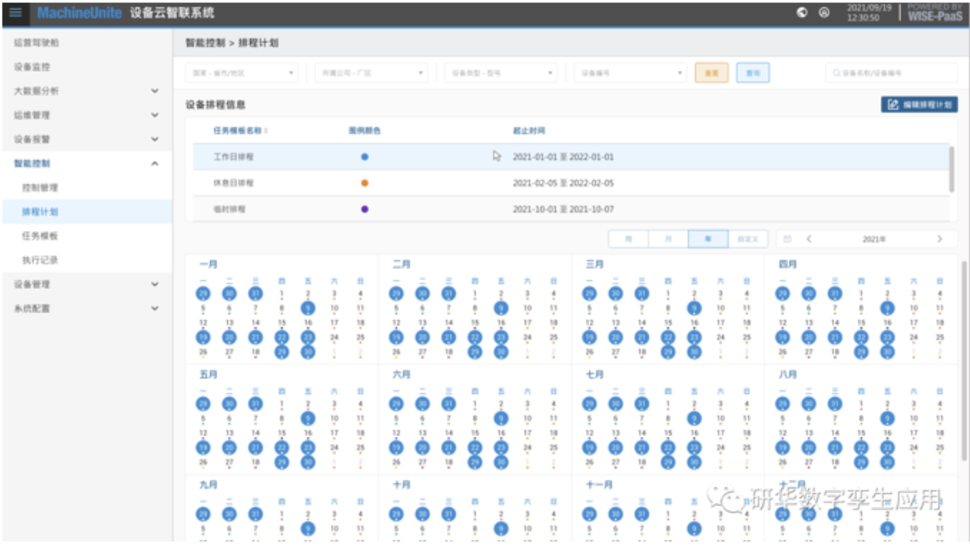Expand the 设备管理 sidebar section chevron
Viewport: 970px width, 560px height.
155,284
